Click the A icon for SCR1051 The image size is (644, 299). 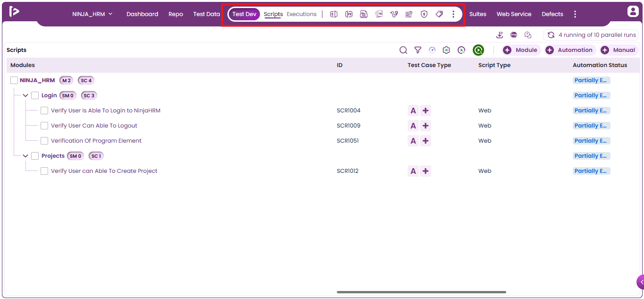click(x=413, y=141)
